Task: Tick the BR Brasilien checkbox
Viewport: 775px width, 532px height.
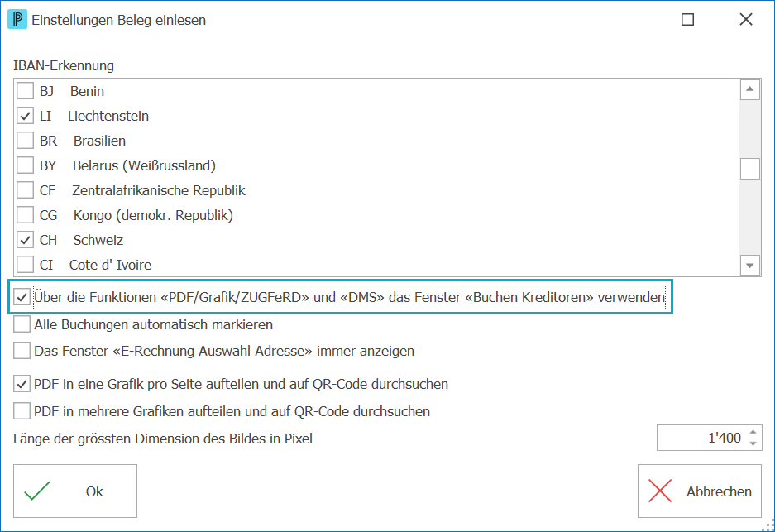Action: tap(25, 141)
